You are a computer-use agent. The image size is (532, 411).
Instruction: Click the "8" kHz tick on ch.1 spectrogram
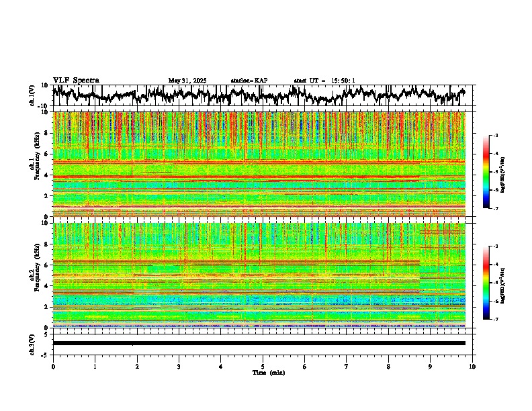(x=47, y=133)
